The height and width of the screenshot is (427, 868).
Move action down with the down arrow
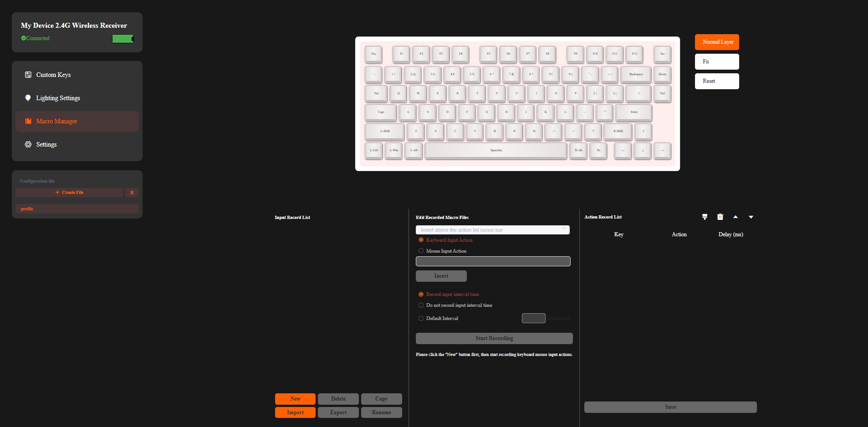click(751, 217)
